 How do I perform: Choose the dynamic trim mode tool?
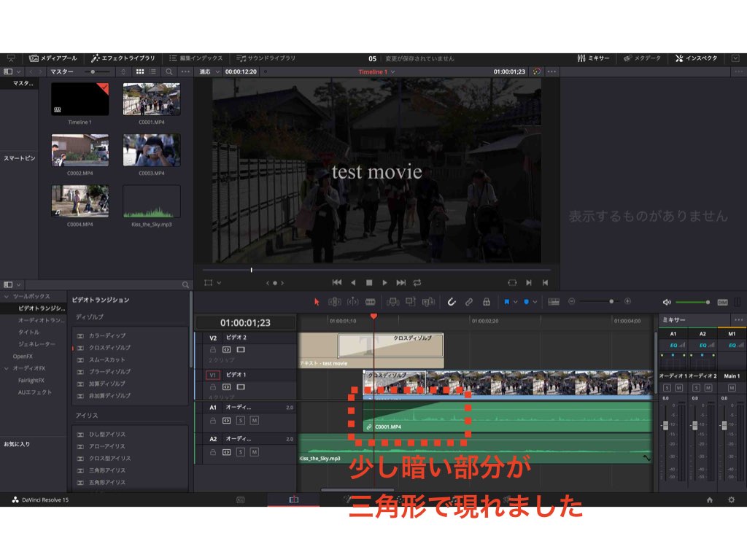click(352, 302)
